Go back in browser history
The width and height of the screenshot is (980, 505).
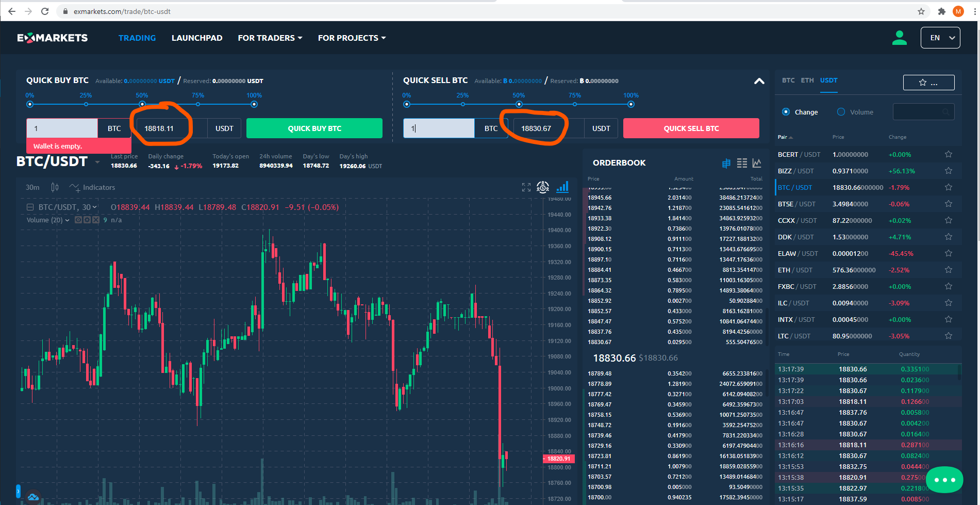[12, 11]
